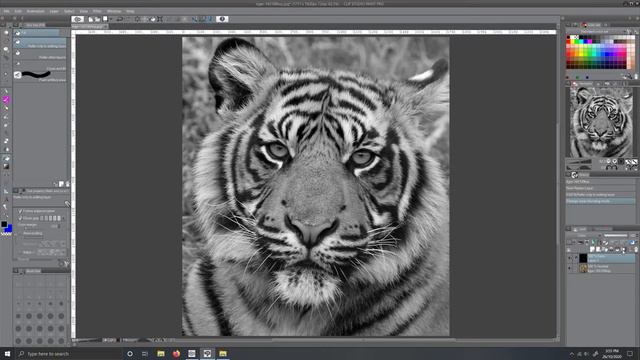The width and height of the screenshot is (640, 360).
Task: Open File Explorer from the taskbar
Action: coord(161,353)
